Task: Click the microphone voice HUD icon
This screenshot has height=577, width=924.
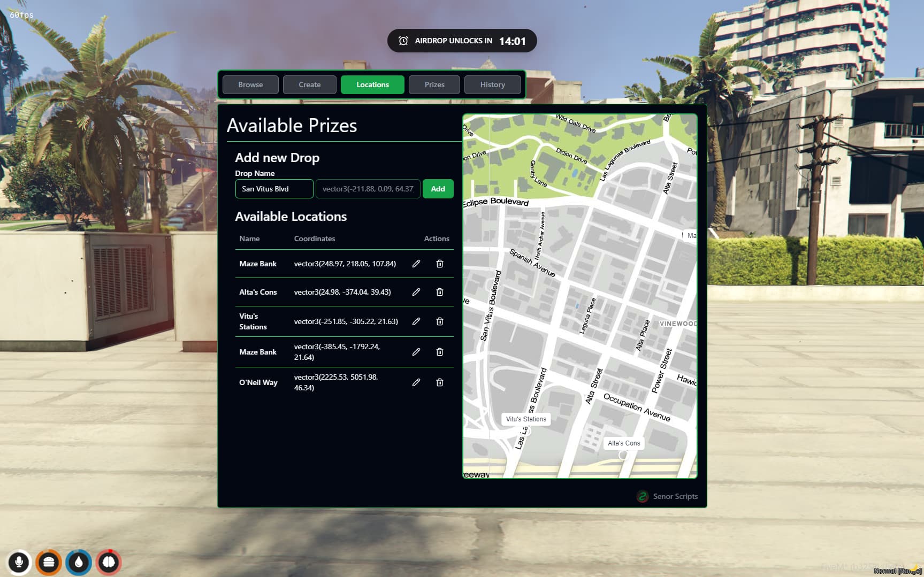Action: click(19, 562)
